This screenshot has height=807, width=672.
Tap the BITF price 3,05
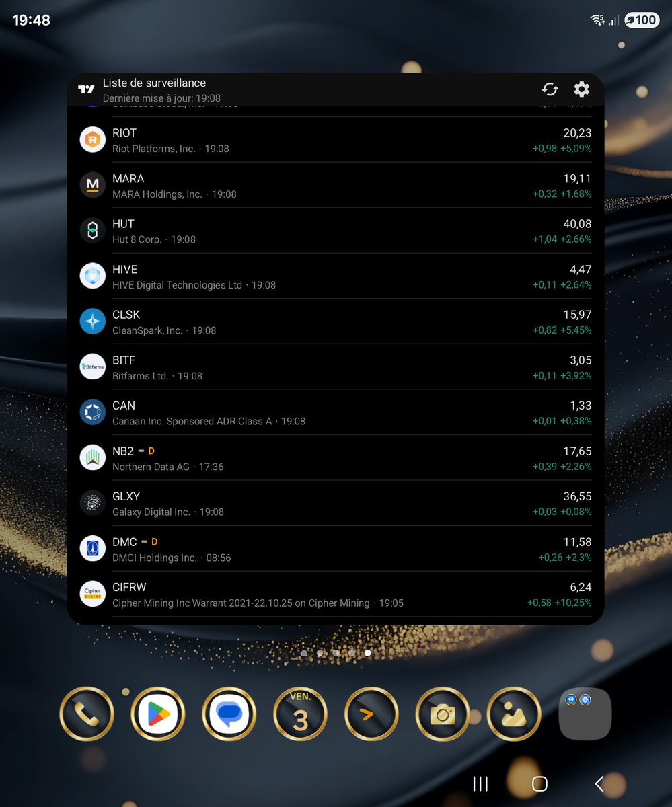coord(581,360)
